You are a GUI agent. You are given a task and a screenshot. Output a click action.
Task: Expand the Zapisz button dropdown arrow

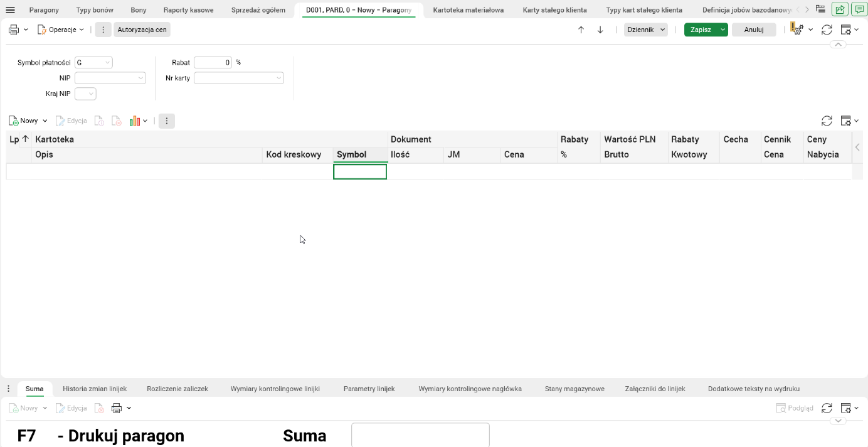tap(723, 30)
